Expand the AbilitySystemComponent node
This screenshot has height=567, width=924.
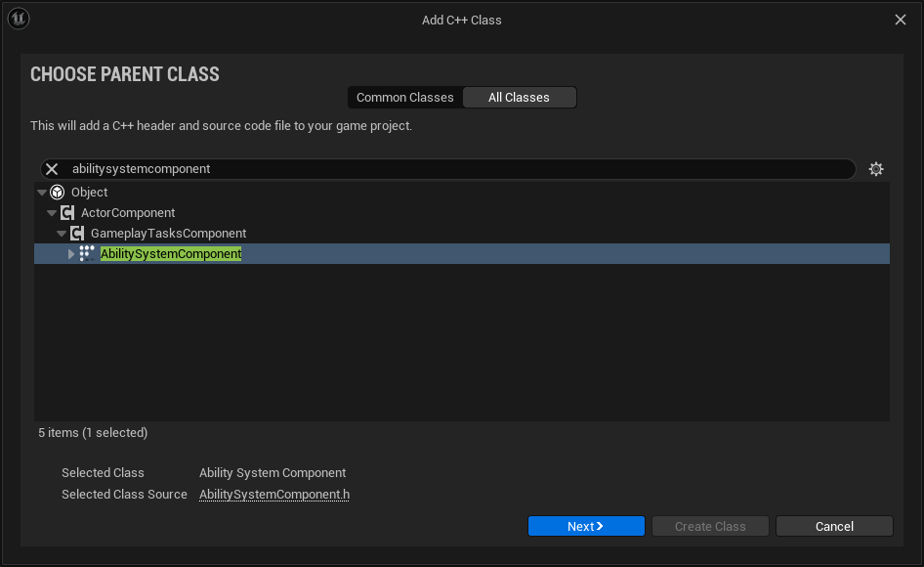(71, 254)
